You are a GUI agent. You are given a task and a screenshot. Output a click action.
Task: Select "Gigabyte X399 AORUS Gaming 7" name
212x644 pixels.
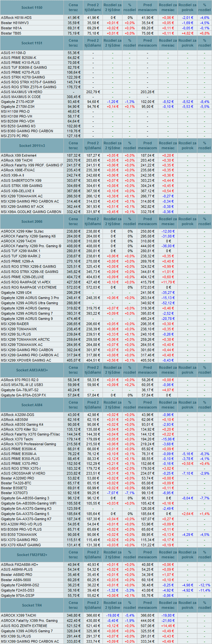27,631
